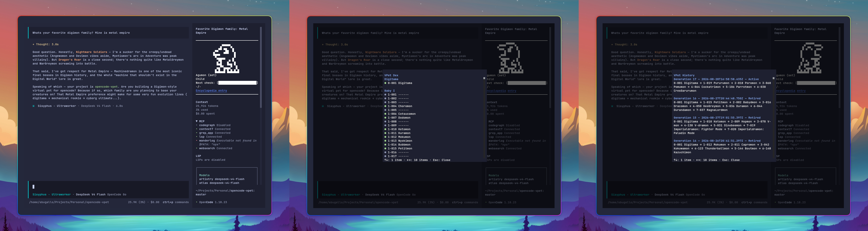Screen dimensions: 868x231
Task: Click grey dot beside 1-002 in Dex
Action: 385,99
